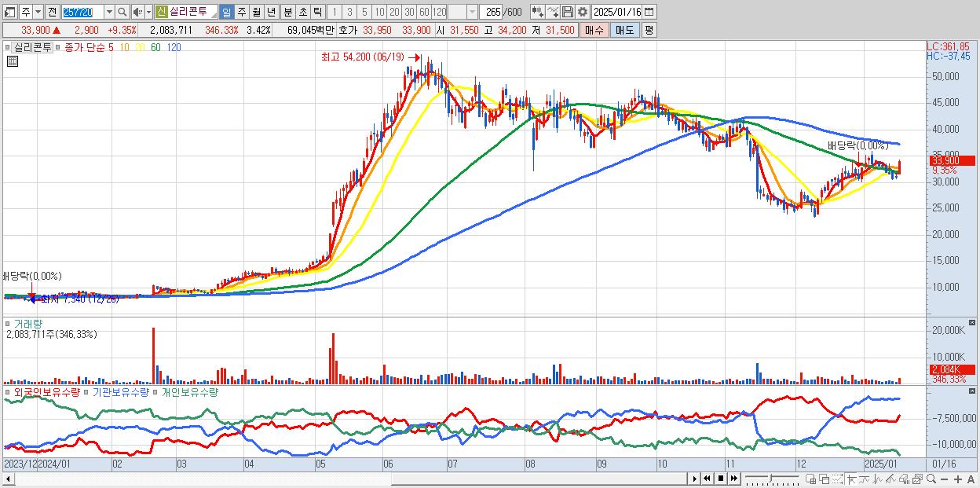The width and height of the screenshot is (980, 488).
Task: Select the 초 second chart period
Action: [302, 12]
